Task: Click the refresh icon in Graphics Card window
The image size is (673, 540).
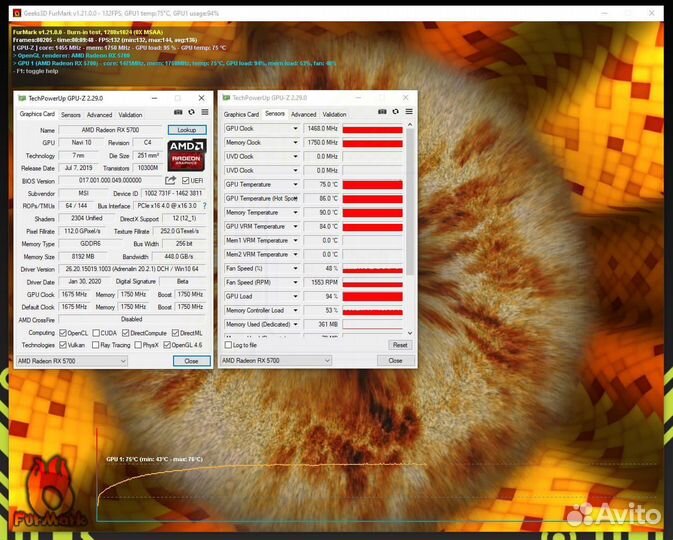Action: coord(191,112)
